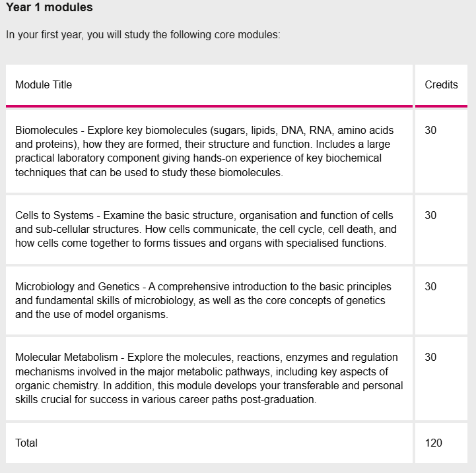Click the total credits value 120
476x473 pixels.
433,443
